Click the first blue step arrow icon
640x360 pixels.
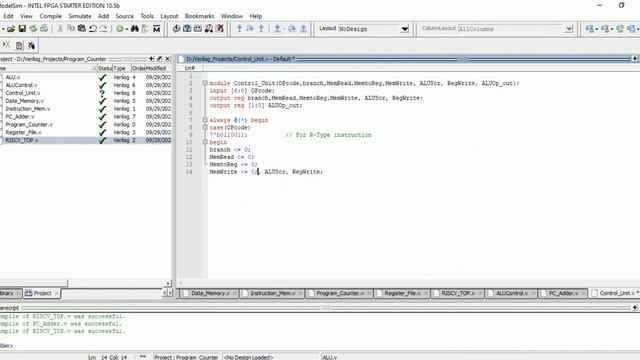240,29
